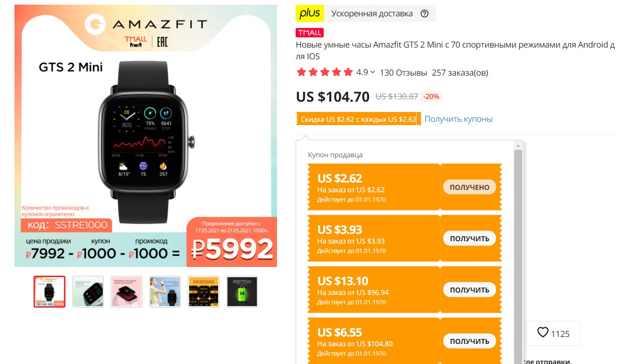Select first product thumbnail with black watch
624x364 pixels.
50,292
